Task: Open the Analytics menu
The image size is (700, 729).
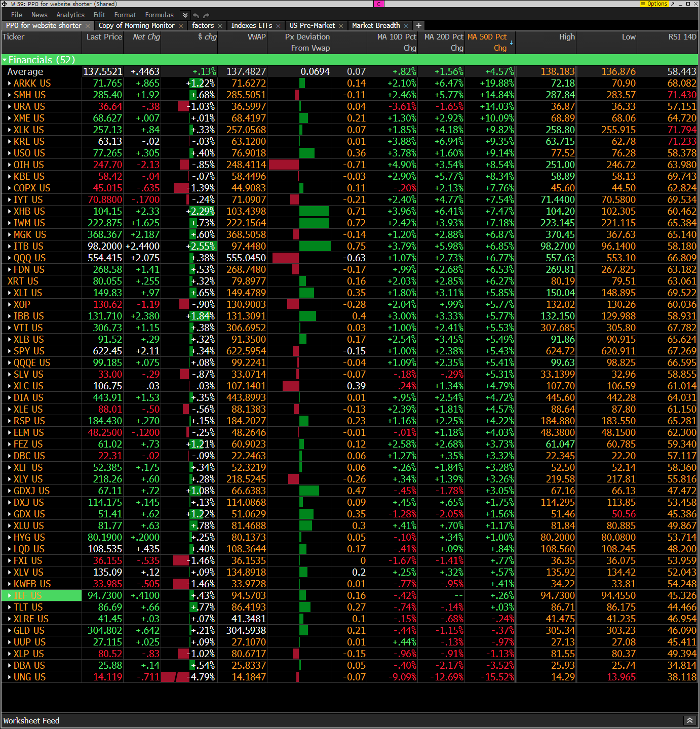Action: tap(70, 15)
